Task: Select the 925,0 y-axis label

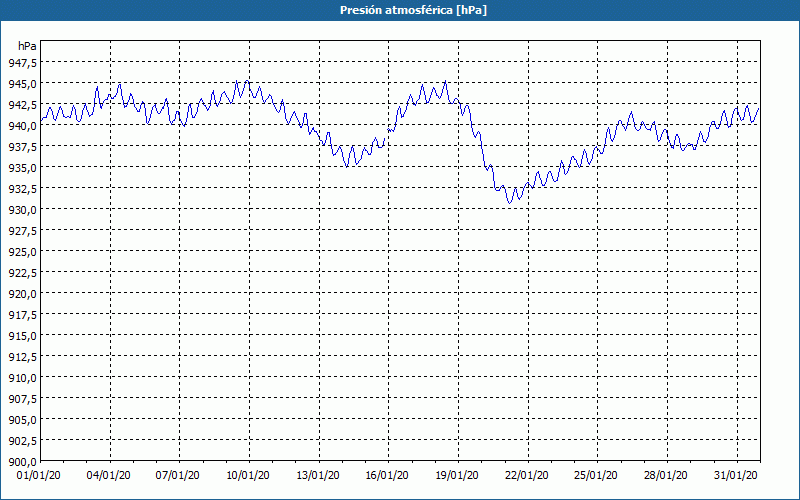Action: click(x=22, y=252)
